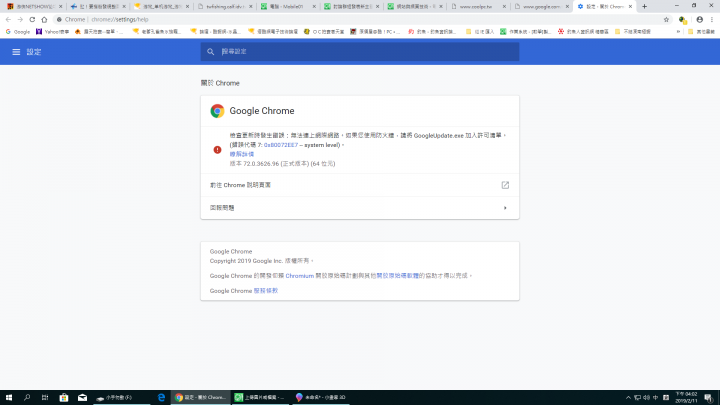This screenshot has width=720, height=405.
Task: Open Task View on taskbar
Action: tap(45, 397)
